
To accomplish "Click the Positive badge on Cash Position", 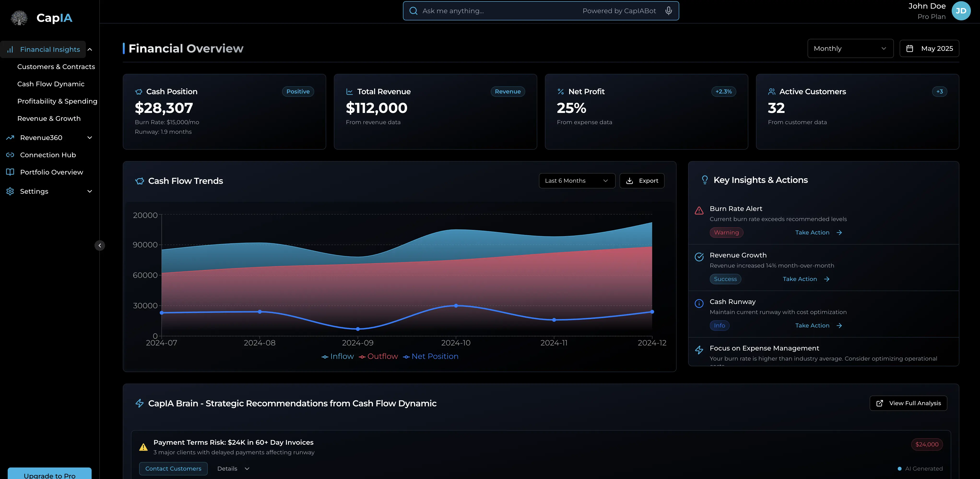I will [298, 92].
